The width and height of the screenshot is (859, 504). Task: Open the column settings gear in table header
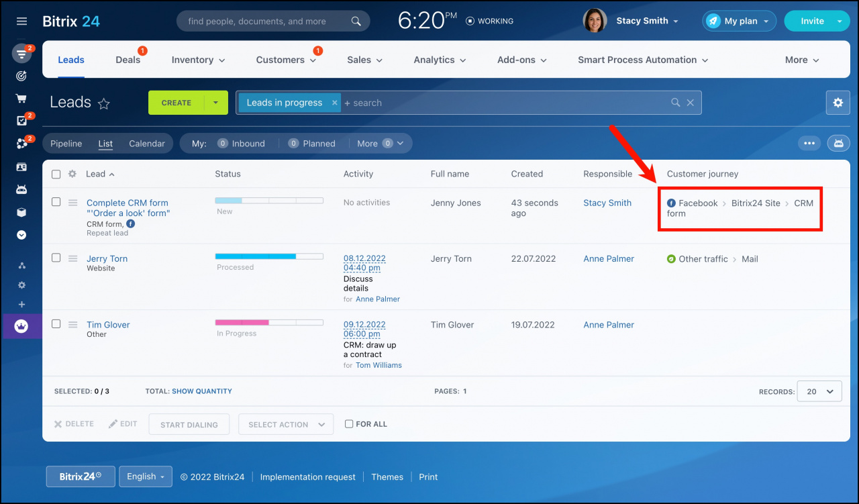tap(72, 174)
